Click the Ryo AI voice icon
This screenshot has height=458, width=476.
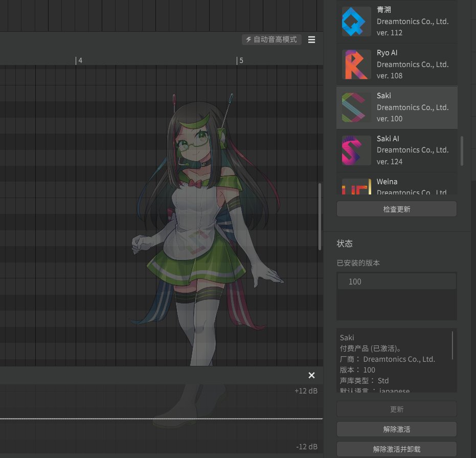[x=356, y=64]
